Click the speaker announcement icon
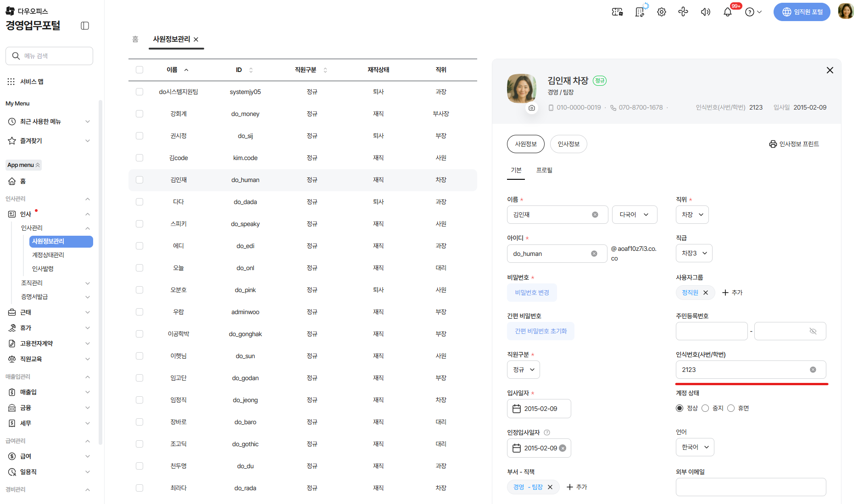The image size is (858, 504). (x=705, y=12)
